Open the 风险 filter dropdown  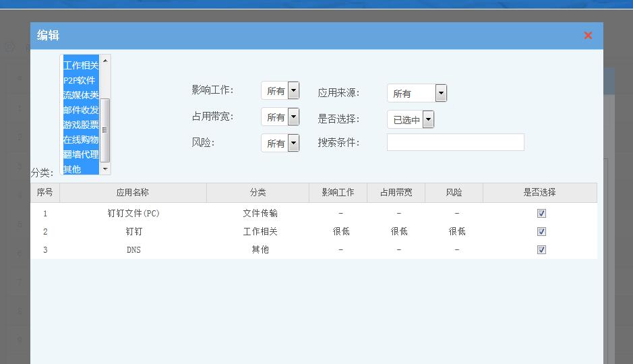coord(280,143)
